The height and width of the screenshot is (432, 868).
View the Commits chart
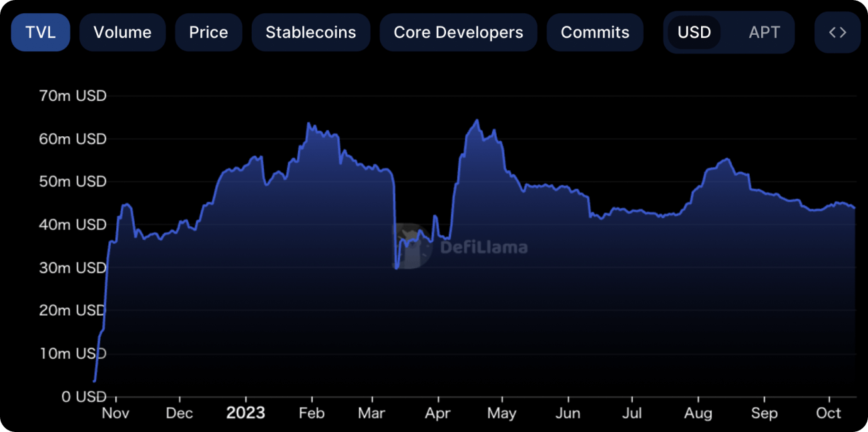tap(595, 32)
